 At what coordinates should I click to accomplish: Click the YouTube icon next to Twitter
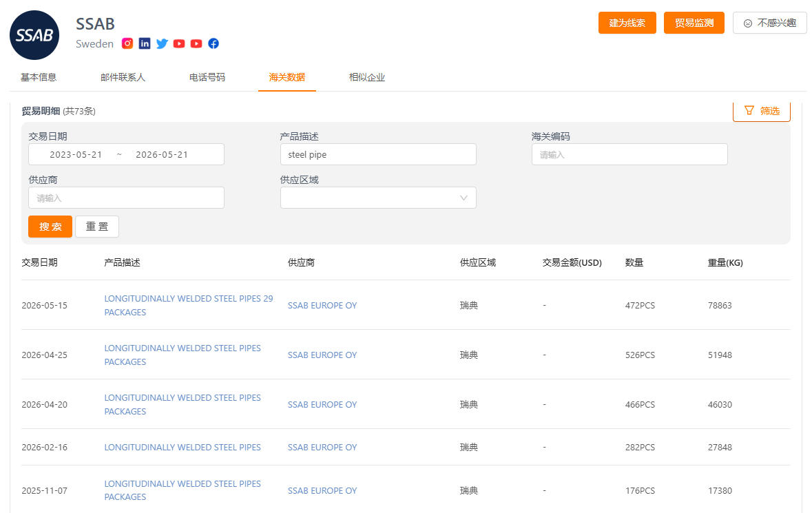tap(179, 43)
